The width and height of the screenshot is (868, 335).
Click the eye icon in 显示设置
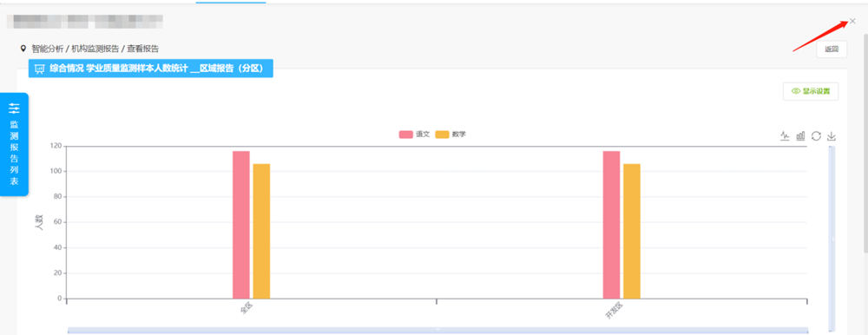(796, 91)
